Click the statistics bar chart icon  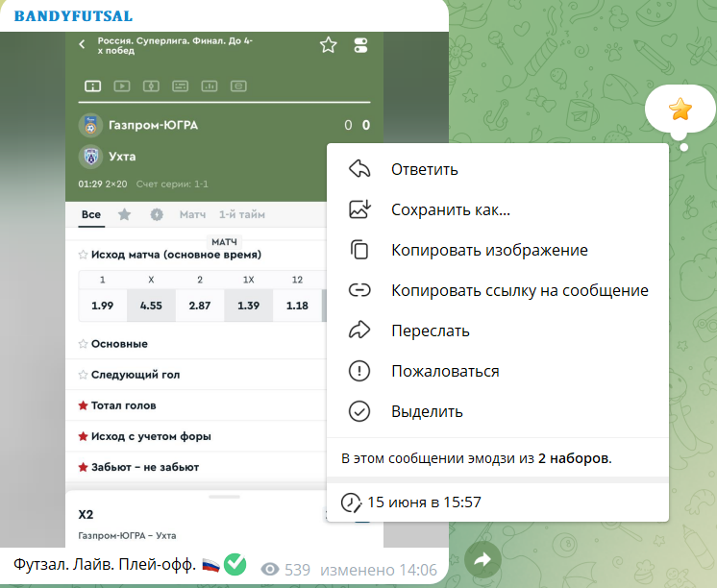point(209,86)
